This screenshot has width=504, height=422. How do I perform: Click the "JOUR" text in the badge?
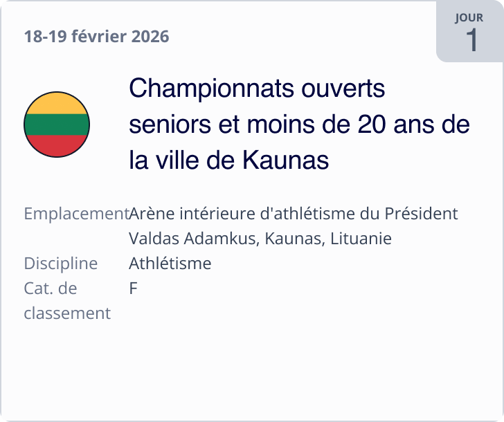pos(469,18)
